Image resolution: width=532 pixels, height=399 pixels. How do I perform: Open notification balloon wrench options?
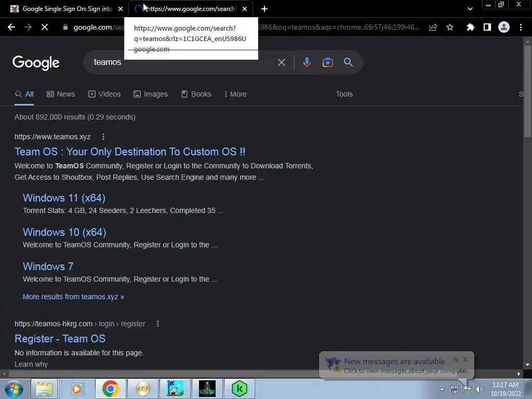[x=456, y=360]
